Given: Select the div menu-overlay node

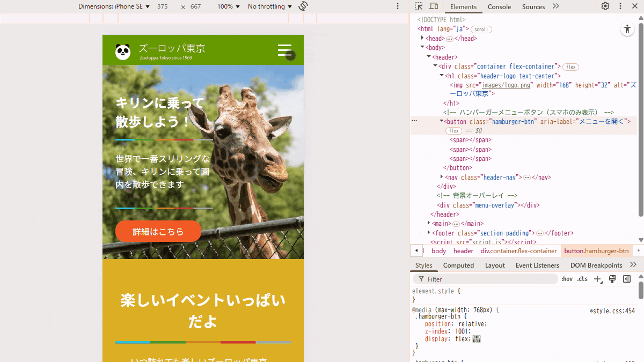Looking at the screenshot, I should pyautogui.click(x=488, y=205).
